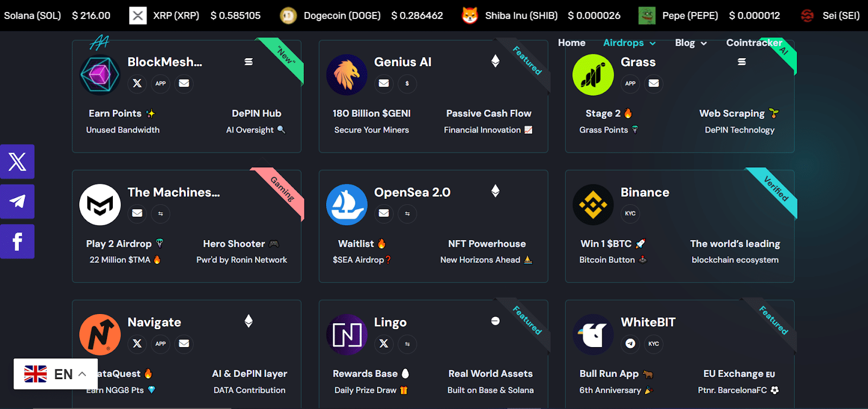Click the Solana icon on the BlockMesh card
This screenshot has height=409, width=868.
248,62
